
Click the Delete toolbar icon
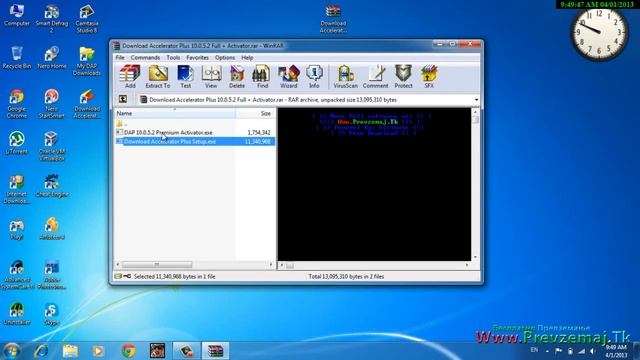click(237, 77)
